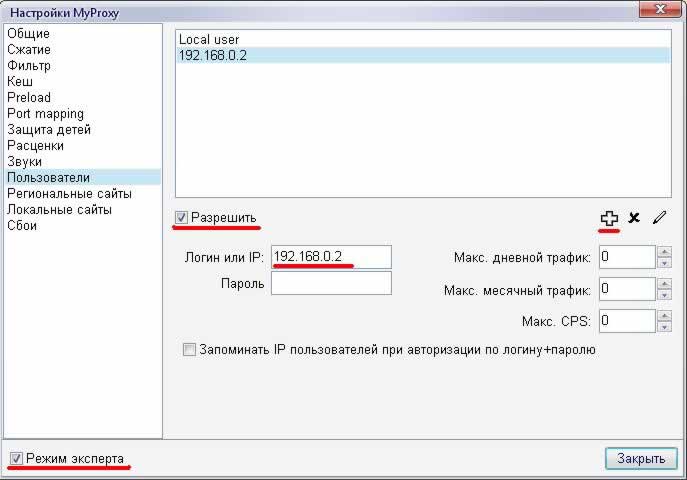687x480 pixels.
Task: Toggle the Разрешить checkbox
Action: coord(181,217)
